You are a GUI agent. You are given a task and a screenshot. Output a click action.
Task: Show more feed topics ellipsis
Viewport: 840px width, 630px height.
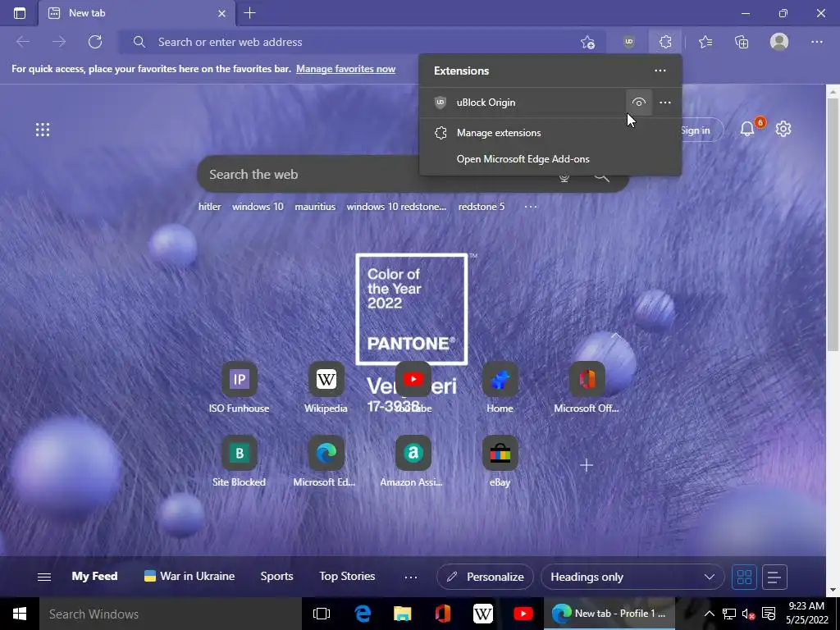pyautogui.click(x=411, y=577)
